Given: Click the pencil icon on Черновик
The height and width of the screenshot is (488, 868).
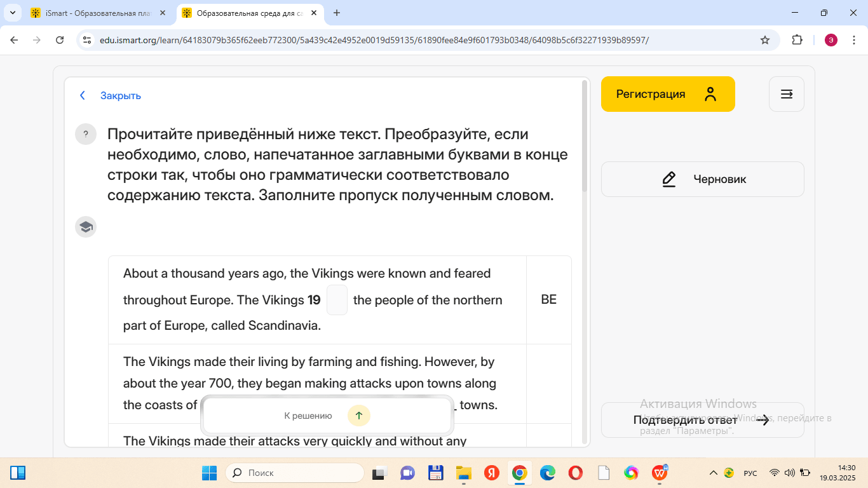Looking at the screenshot, I should [x=668, y=179].
